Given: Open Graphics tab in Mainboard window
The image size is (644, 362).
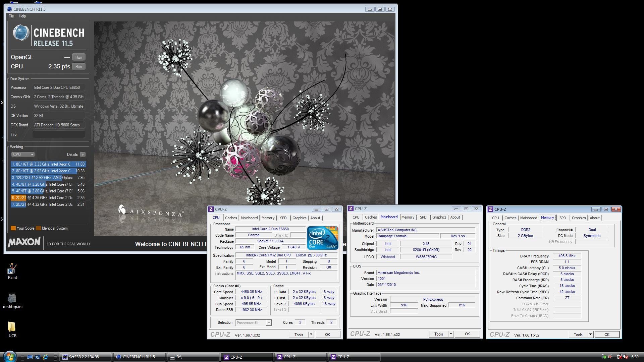Looking at the screenshot, I should point(439,217).
